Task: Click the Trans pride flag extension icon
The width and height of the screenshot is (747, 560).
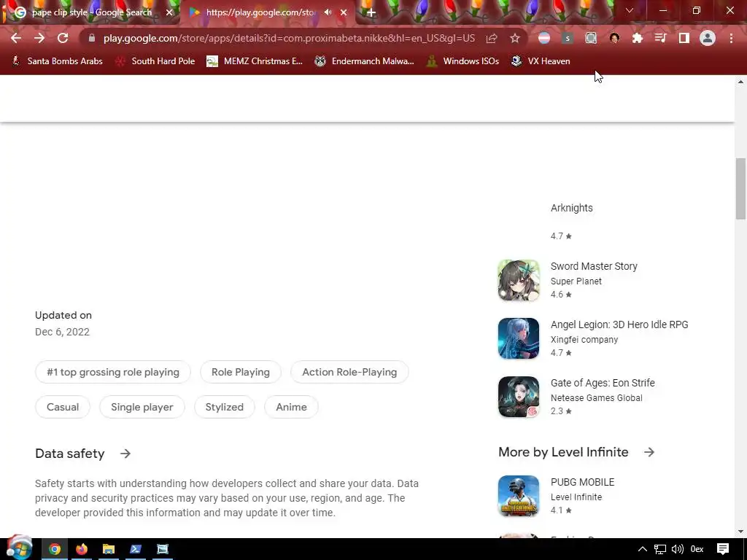Action: point(544,38)
